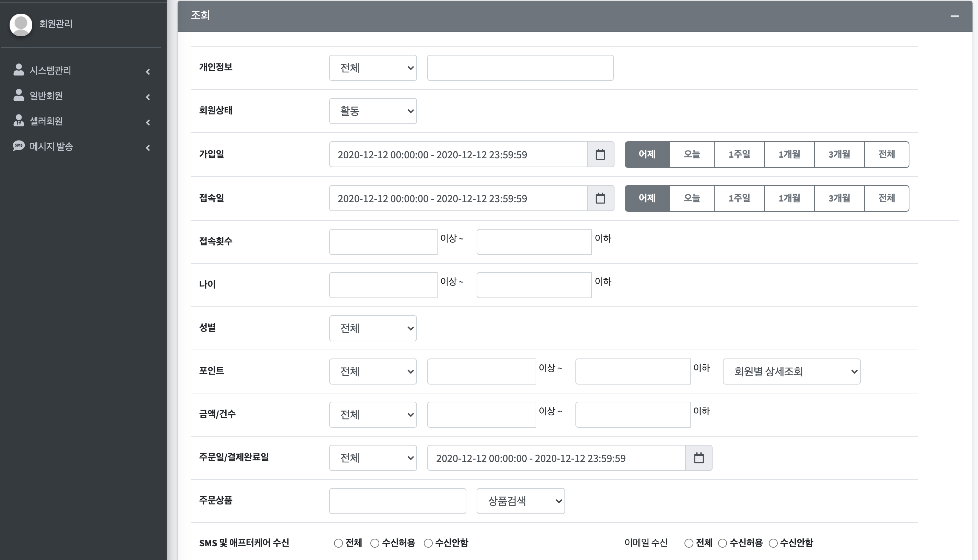Focus the 개인정보 search text field
This screenshot has width=978, height=560.
pyautogui.click(x=520, y=68)
